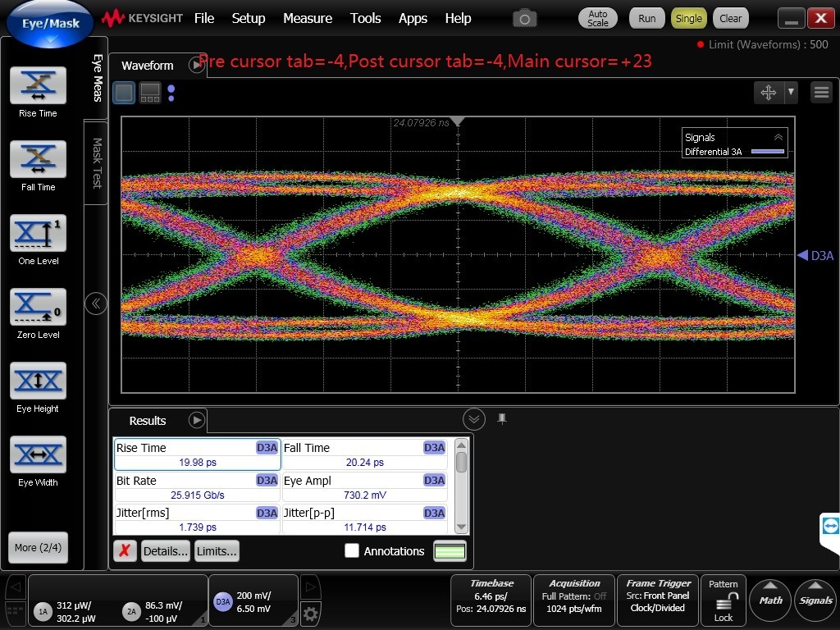840x630 pixels.
Task: Open the Measure menu
Action: (308, 18)
